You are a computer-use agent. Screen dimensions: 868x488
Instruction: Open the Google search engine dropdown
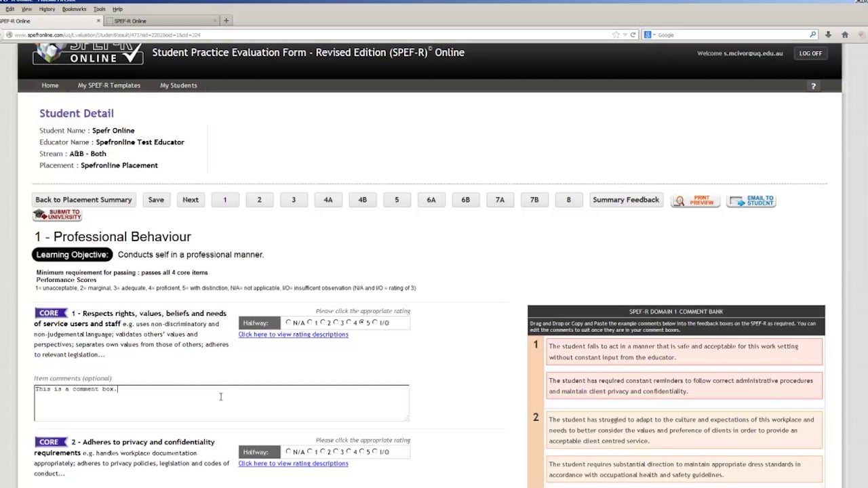tap(650, 35)
